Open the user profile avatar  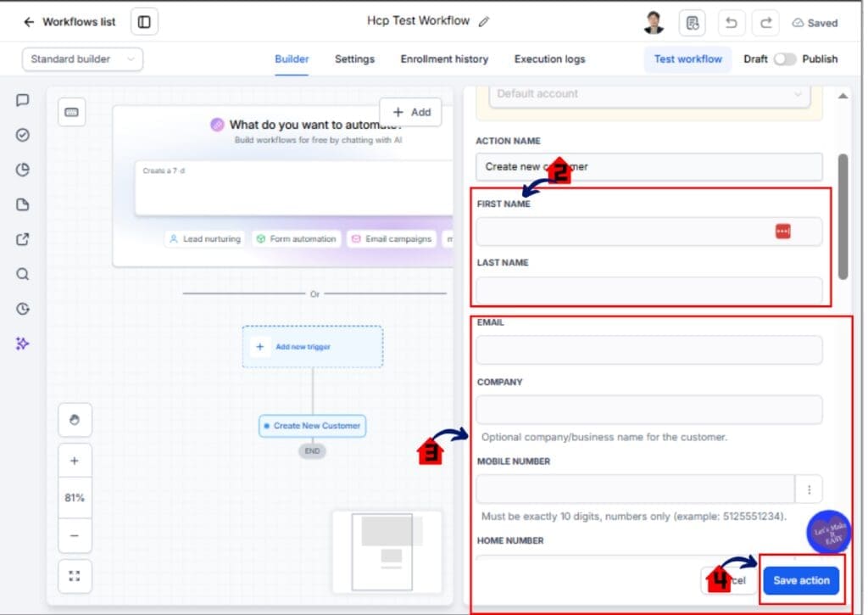coord(654,22)
